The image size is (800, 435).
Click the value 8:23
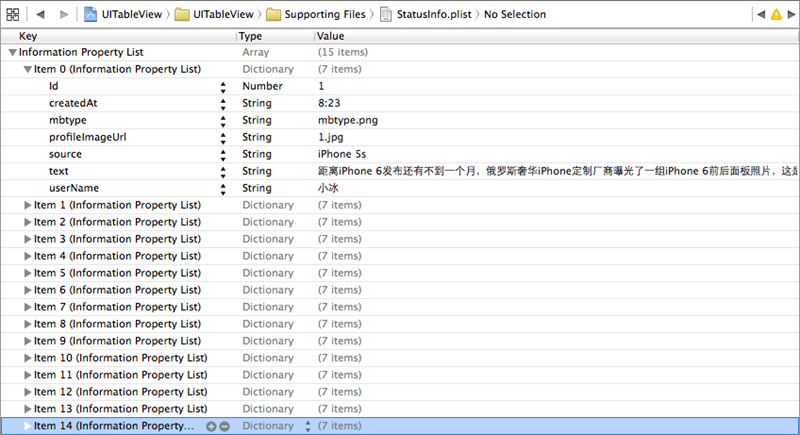(329, 103)
